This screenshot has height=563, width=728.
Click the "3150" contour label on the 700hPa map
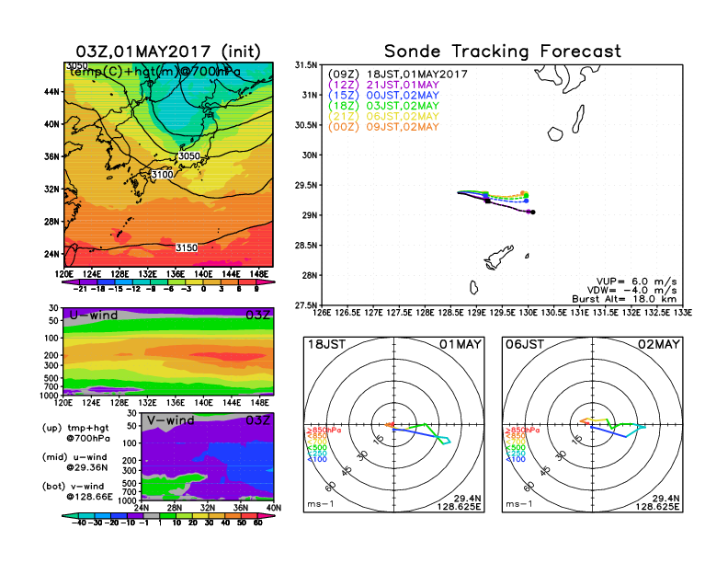(187, 247)
